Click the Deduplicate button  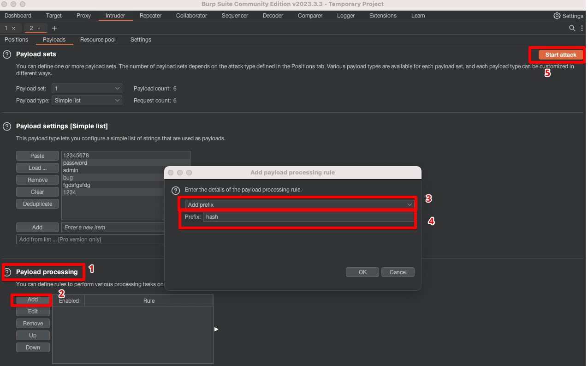37,204
